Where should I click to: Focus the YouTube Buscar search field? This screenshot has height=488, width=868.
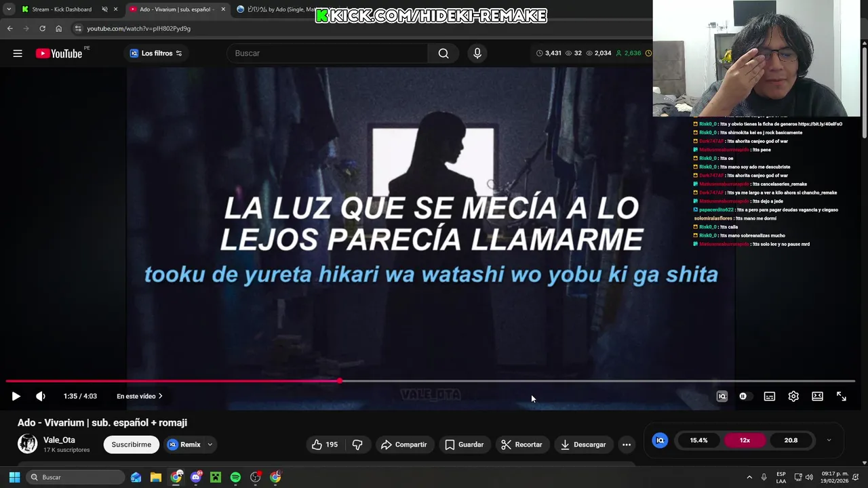click(x=329, y=54)
